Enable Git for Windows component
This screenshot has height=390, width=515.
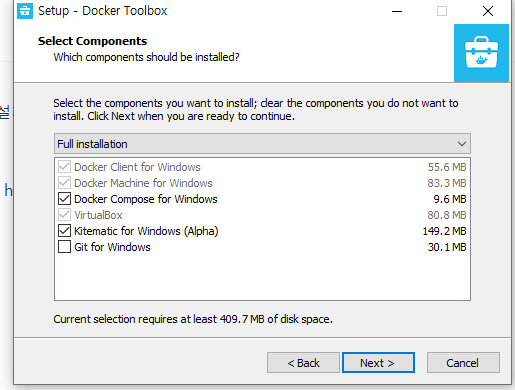(x=64, y=247)
